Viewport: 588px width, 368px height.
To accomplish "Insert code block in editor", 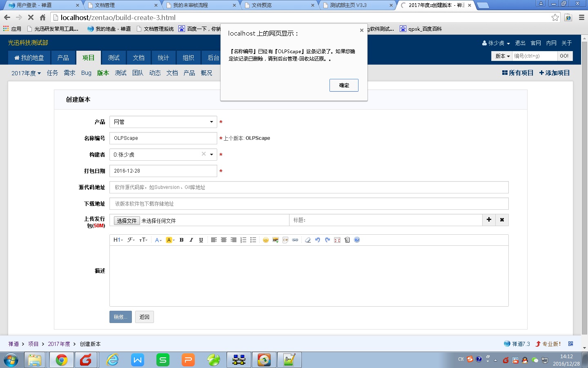I will (x=285, y=240).
